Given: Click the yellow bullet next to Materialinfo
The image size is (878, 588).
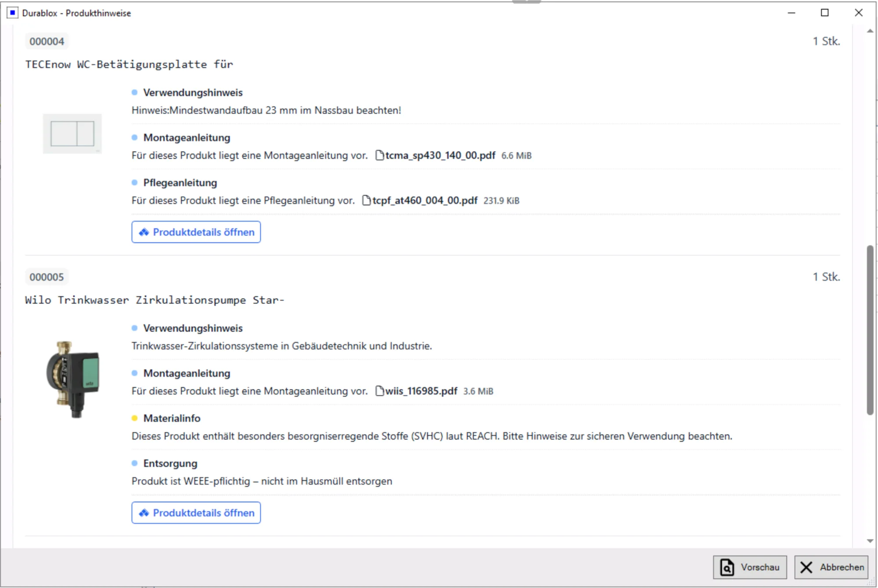Looking at the screenshot, I should tap(134, 418).
